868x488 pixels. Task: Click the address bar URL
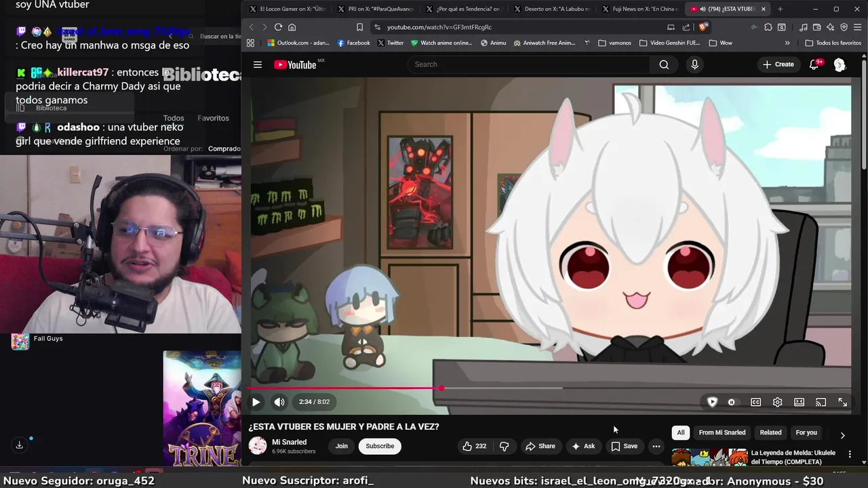click(439, 27)
